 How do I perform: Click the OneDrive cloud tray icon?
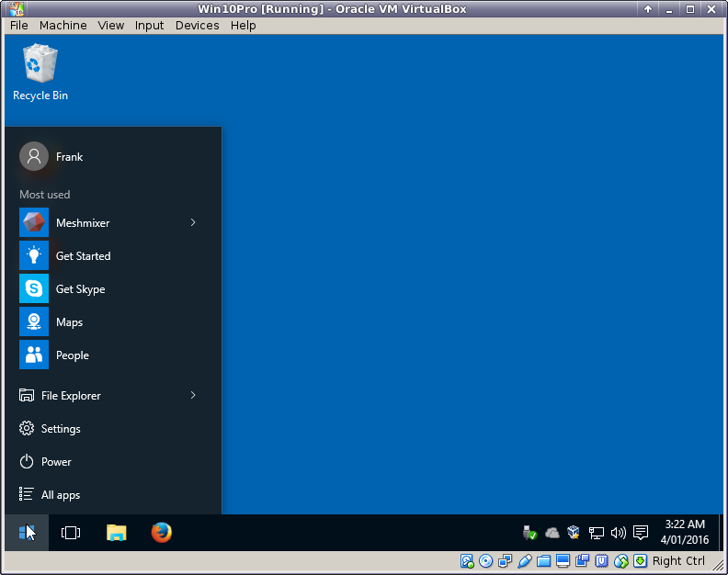pyautogui.click(x=552, y=533)
